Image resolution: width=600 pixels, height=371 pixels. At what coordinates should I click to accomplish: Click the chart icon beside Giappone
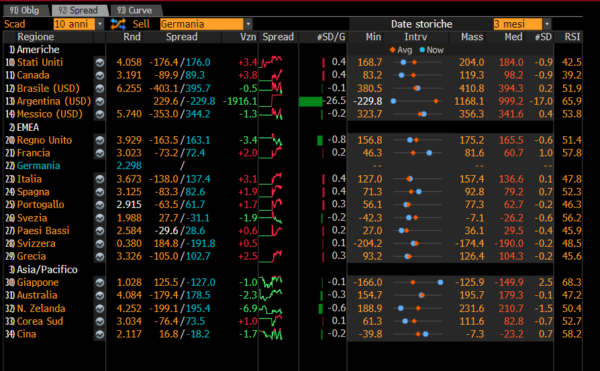click(99, 283)
